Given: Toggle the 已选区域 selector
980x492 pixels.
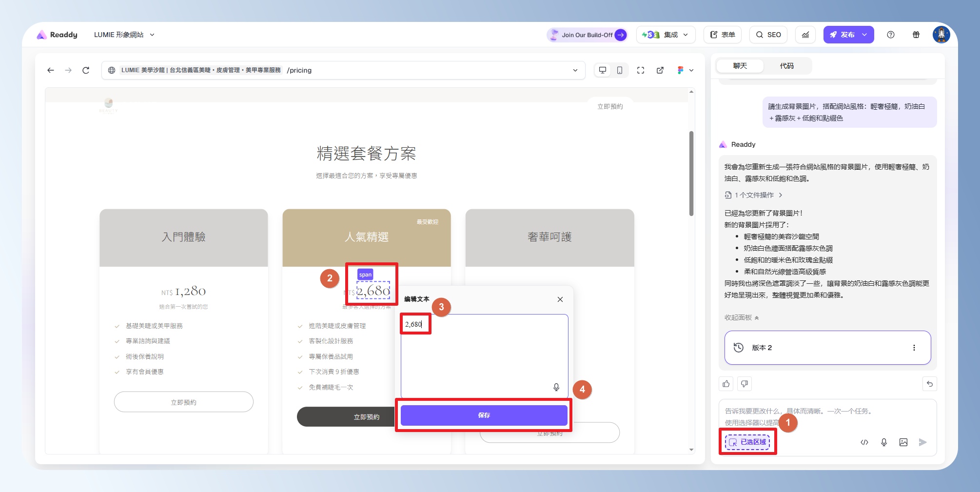Looking at the screenshot, I should point(747,442).
